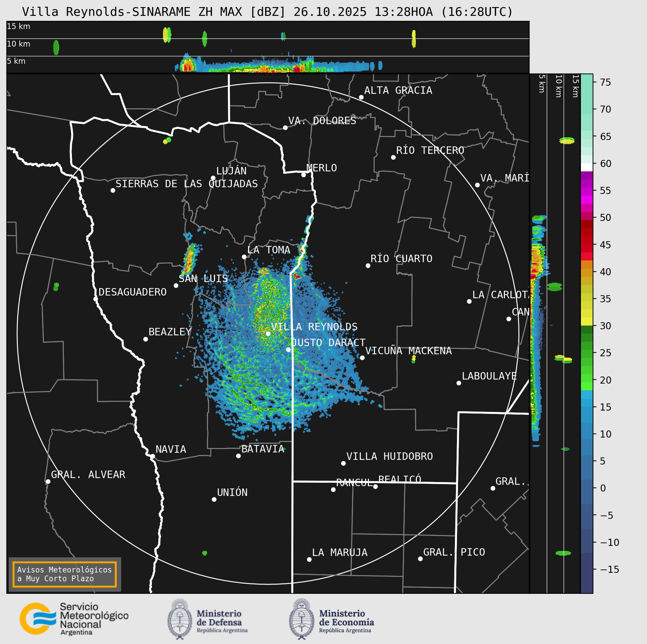
Task: Click the Ministerio de Economía emblem
Action: (302, 619)
